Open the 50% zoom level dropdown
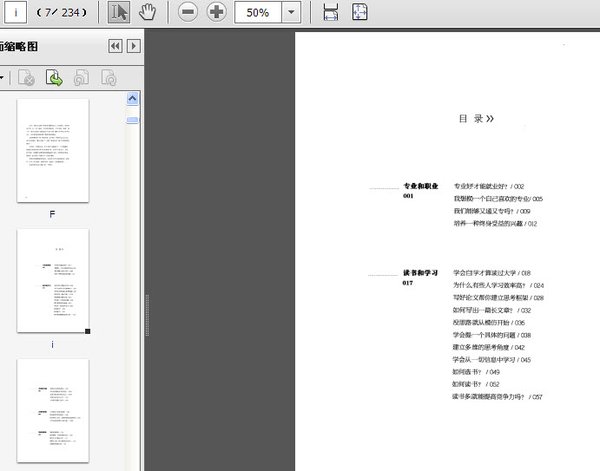Image resolution: width=600 pixels, height=471 pixels. 291,12
